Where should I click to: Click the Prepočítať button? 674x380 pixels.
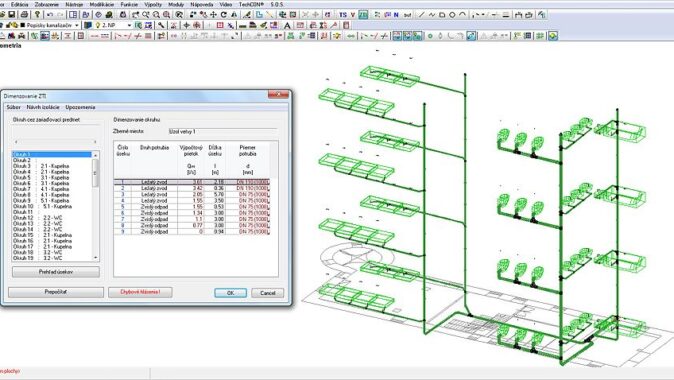[56, 292]
